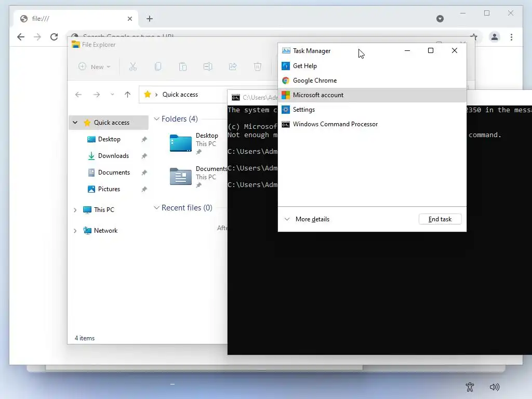Select Get Help in Task Manager list
Viewport: 532px width, 399px height.
372,66
